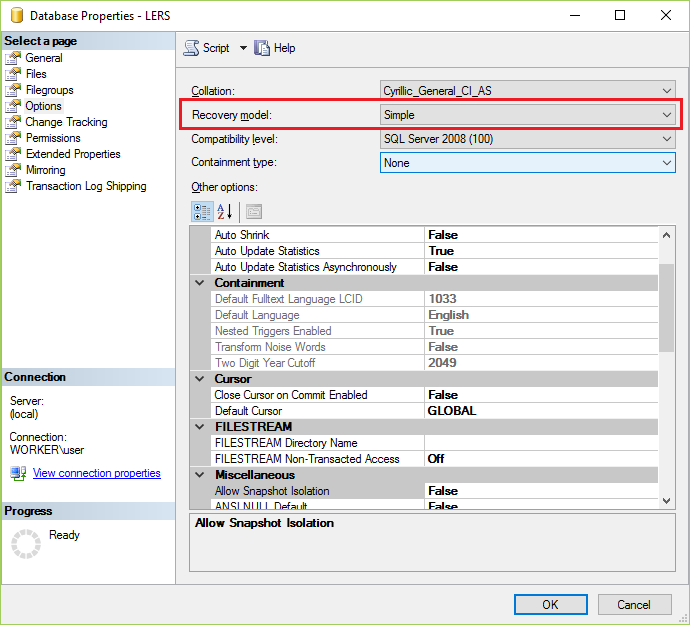The width and height of the screenshot is (690, 625).
Task: Open the Compatibility level dropdown
Action: [x=528, y=139]
